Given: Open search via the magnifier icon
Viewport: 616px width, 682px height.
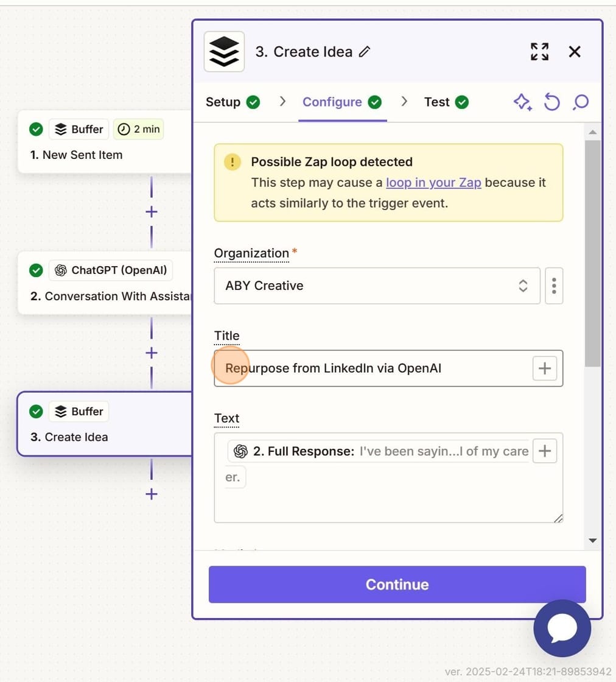Looking at the screenshot, I should point(580,102).
